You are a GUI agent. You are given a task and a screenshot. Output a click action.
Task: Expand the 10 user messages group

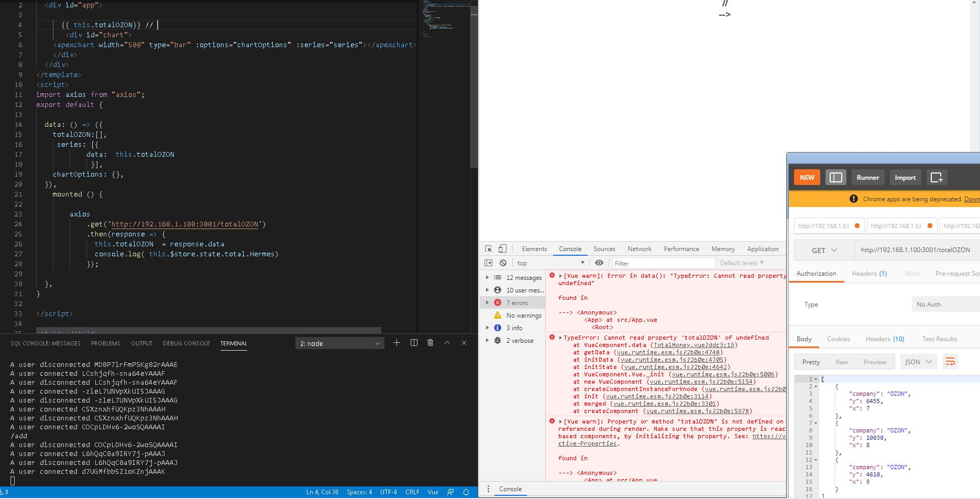tap(487, 290)
